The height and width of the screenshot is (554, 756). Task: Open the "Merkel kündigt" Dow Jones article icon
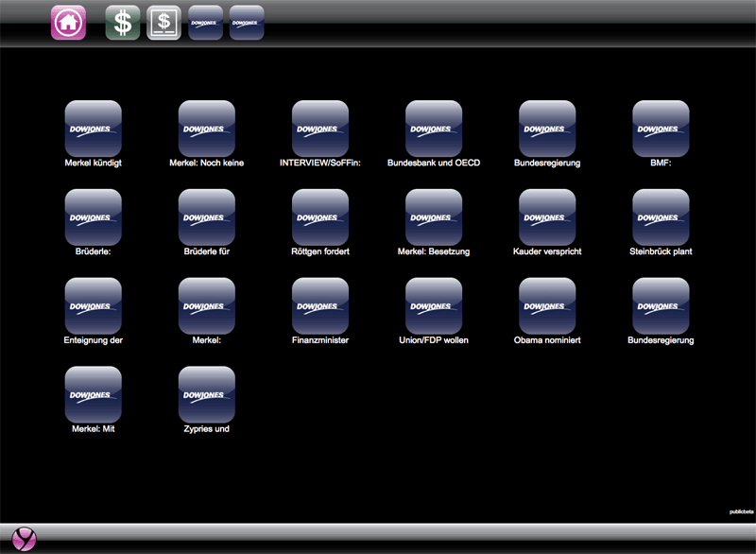coord(93,129)
